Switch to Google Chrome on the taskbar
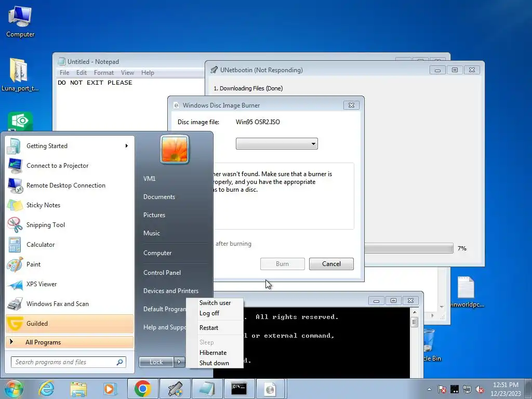This screenshot has height=399, width=532. click(142, 389)
